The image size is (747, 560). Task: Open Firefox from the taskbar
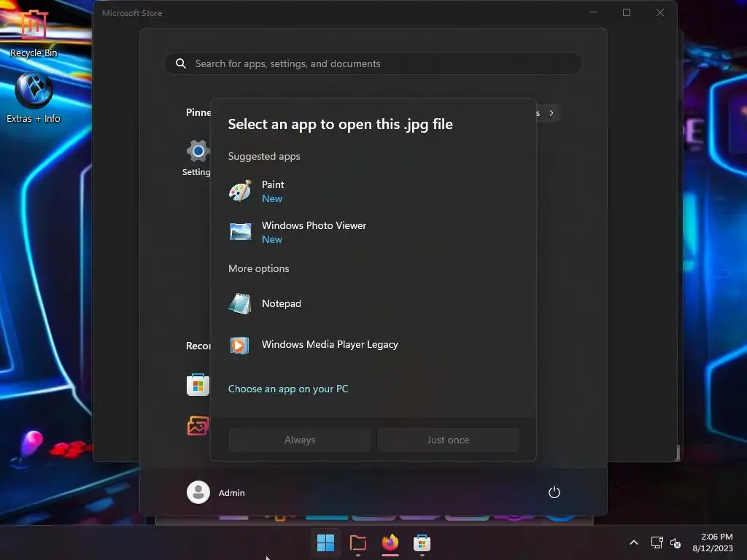click(390, 542)
